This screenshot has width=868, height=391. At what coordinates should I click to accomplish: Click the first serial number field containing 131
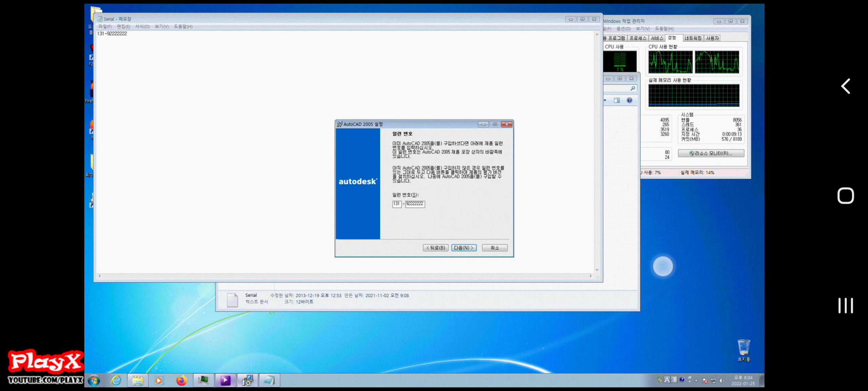click(396, 204)
